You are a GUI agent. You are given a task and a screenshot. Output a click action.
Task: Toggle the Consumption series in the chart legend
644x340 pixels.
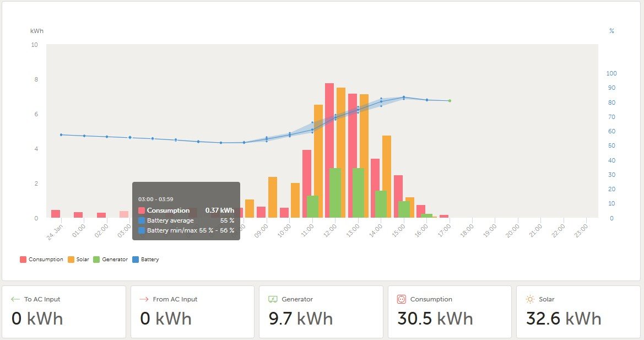[x=42, y=260]
